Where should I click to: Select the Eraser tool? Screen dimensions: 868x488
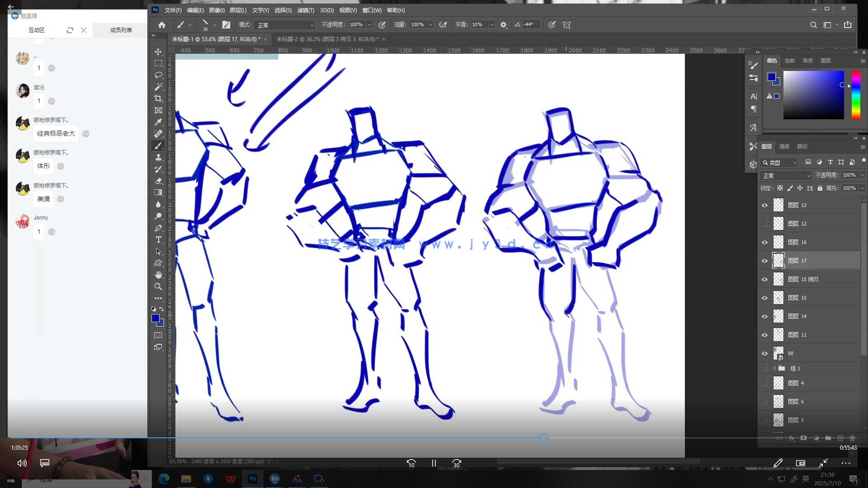(158, 181)
